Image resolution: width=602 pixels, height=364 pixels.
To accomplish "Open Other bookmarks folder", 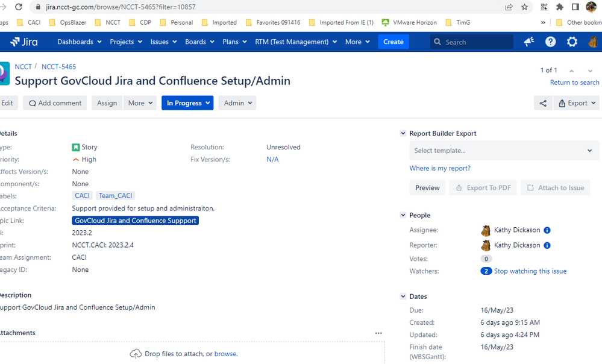I will click(578, 22).
